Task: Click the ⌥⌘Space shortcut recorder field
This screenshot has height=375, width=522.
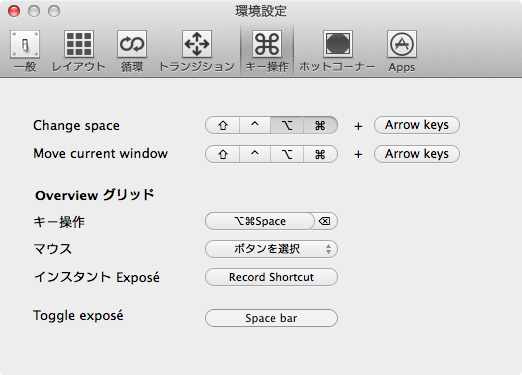Action: click(x=260, y=221)
